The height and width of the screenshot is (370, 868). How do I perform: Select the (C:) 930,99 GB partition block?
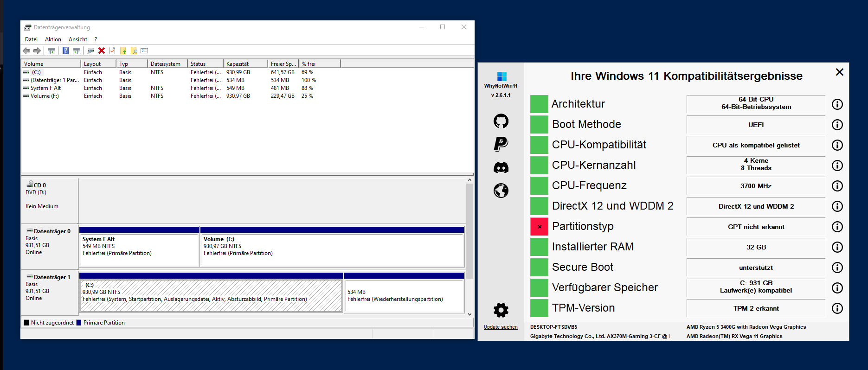[211, 293]
